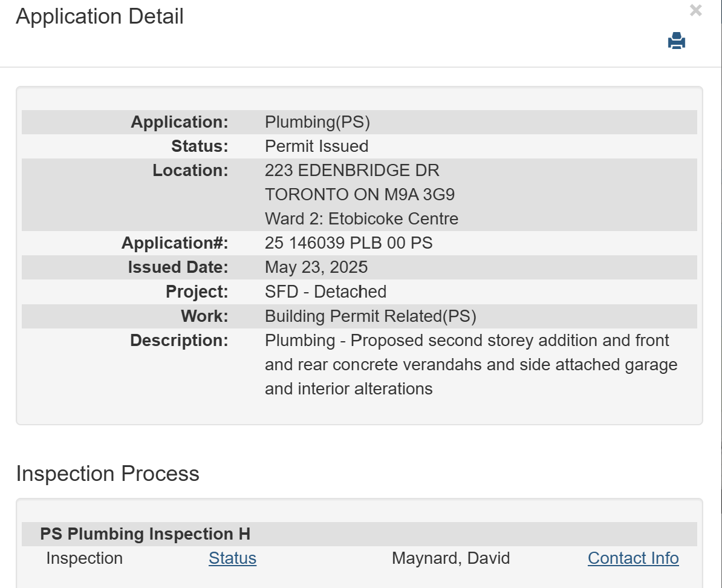This screenshot has height=588, width=722.
Task: Click the PS Plumbing Inspection H header
Action: pyautogui.click(x=145, y=534)
